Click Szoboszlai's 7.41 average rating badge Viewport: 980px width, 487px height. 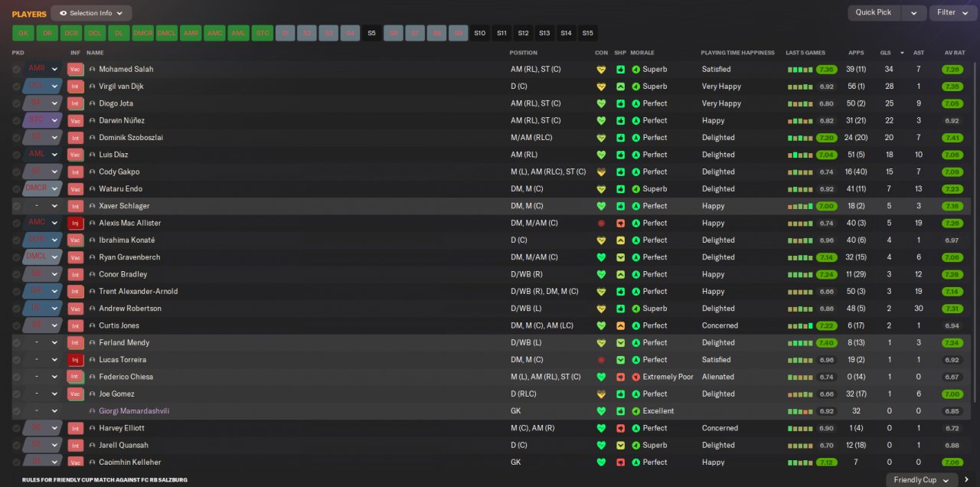click(x=952, y=138)
